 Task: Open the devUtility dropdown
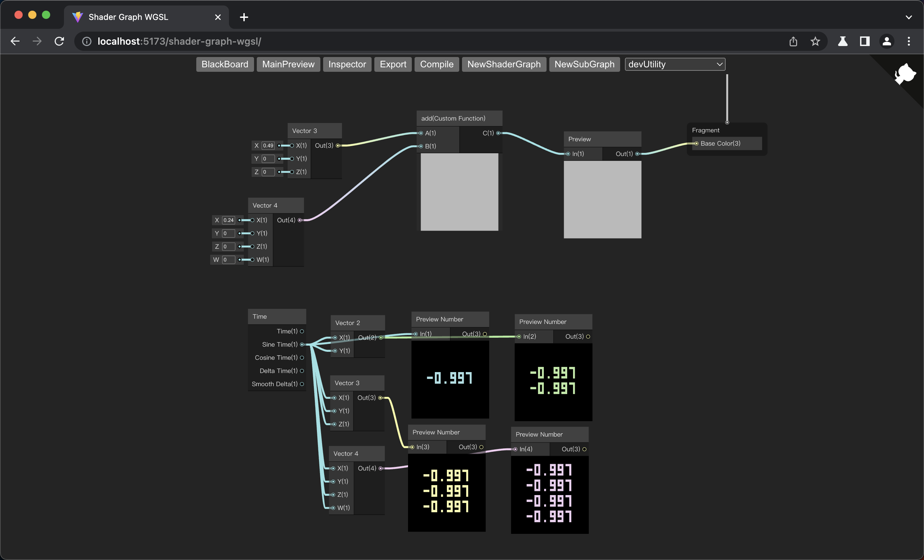click(x=675, y=65)
